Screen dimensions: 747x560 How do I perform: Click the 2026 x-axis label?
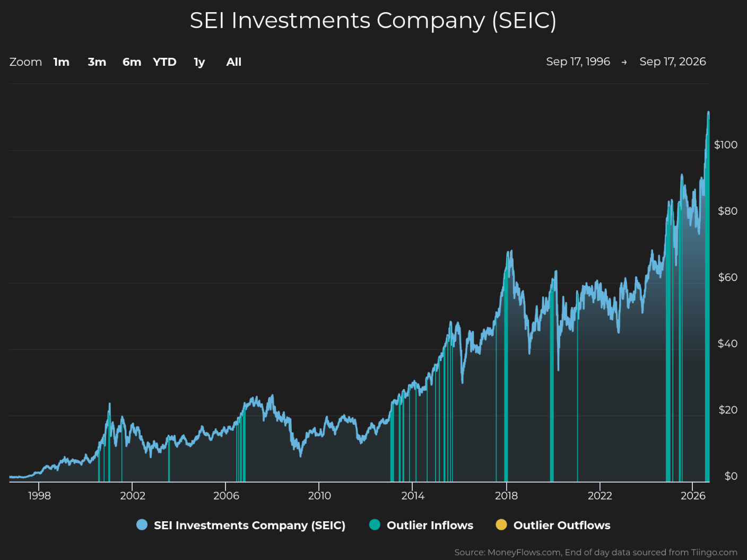tap(693, 496)
